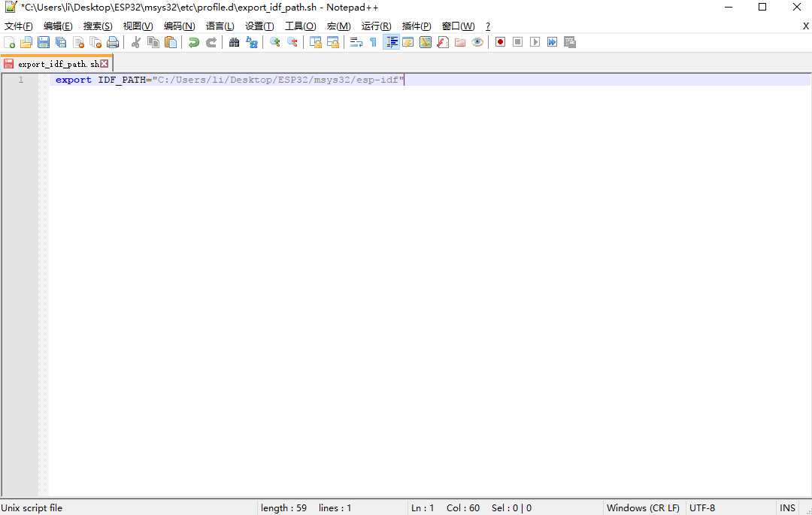Viewport: 812px width, 515px height.
Task: Open Find with the binoculars icon
Action: coord(234,42)
